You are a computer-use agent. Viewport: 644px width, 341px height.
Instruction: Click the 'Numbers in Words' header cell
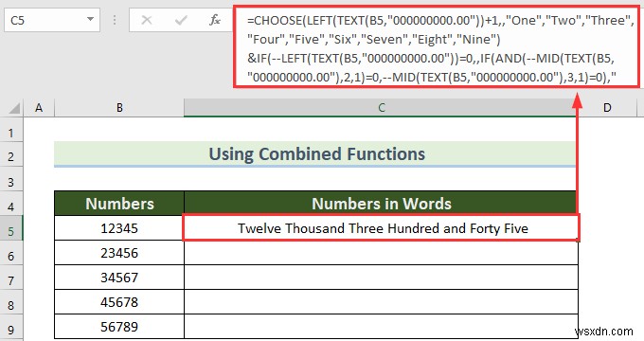tap(381, 204)
